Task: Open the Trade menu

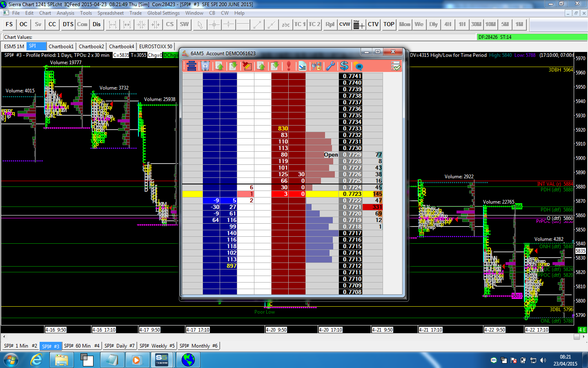Action: click(x=136, y=13)
